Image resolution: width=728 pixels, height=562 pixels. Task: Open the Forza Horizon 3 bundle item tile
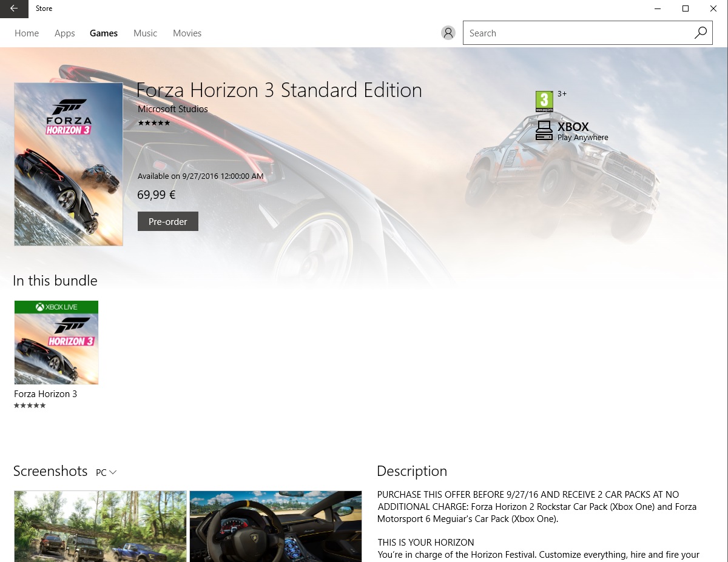pos(56,343)
